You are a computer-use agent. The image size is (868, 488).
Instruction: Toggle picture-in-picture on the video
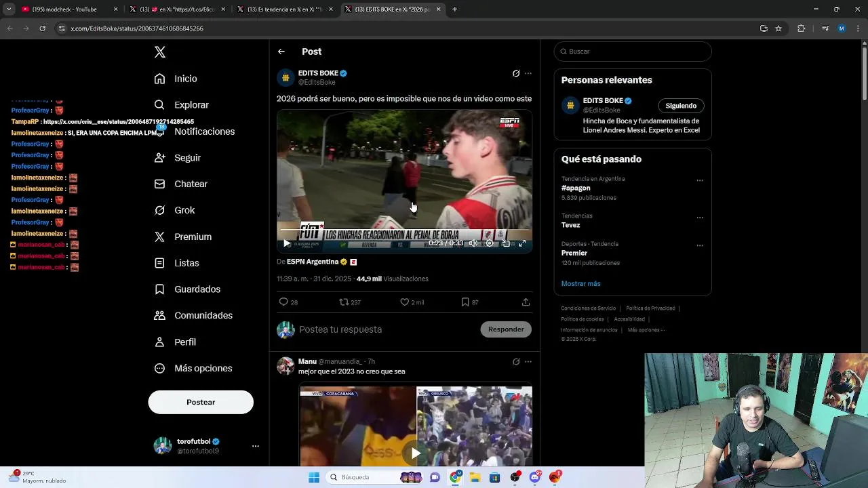click(506, 243)
